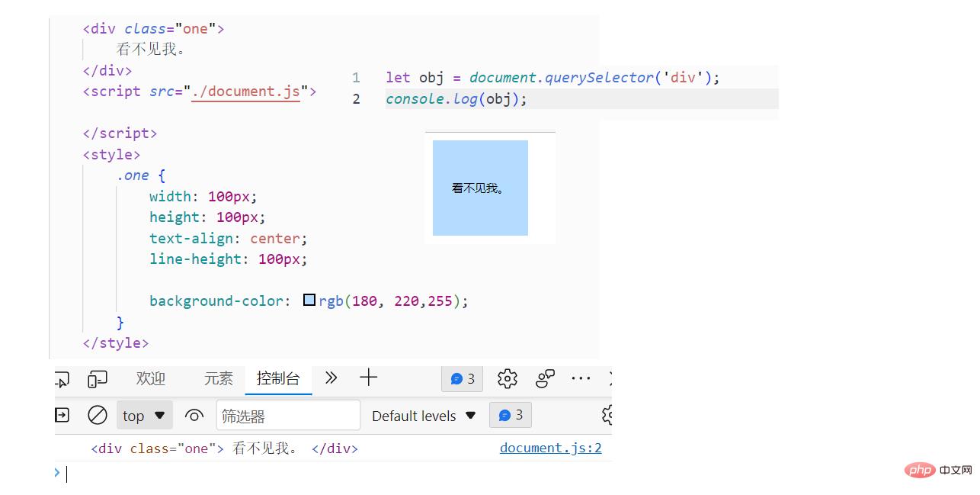Open DevTools settings gear in tab bar
The width and height of the screenshot is (980, 495).
(508, 379)
